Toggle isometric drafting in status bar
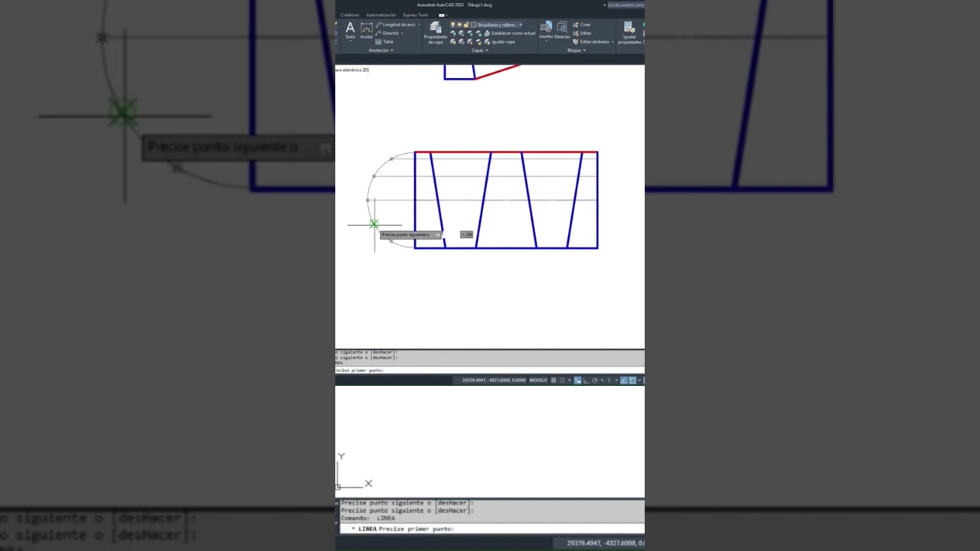Viewport: 980px width, 551px height. (x=609, y=380)
